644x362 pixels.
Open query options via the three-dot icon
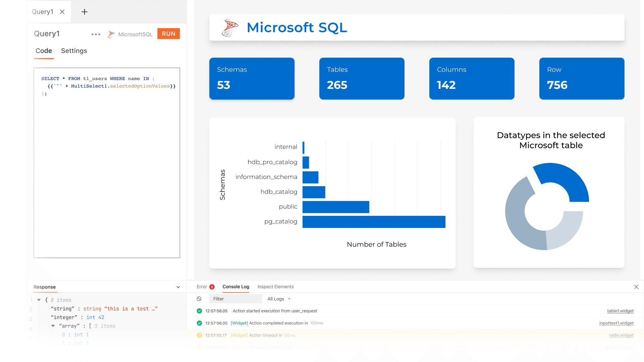coord(96,34)
